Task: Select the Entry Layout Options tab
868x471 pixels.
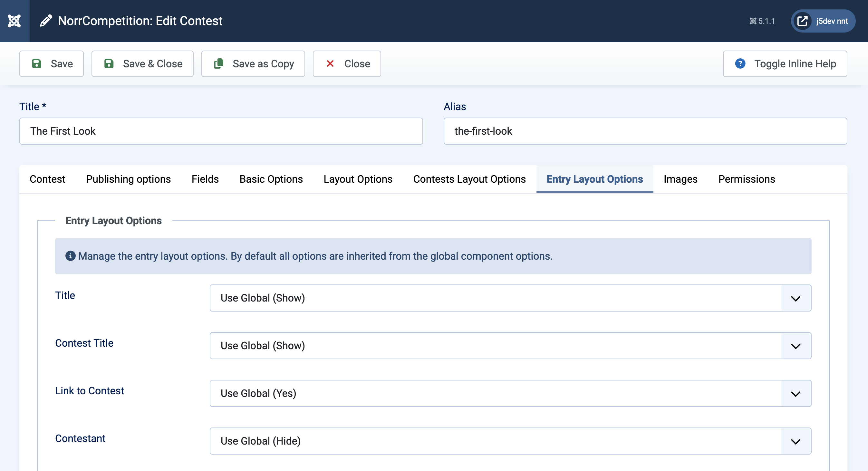Action: click(595, 179)
